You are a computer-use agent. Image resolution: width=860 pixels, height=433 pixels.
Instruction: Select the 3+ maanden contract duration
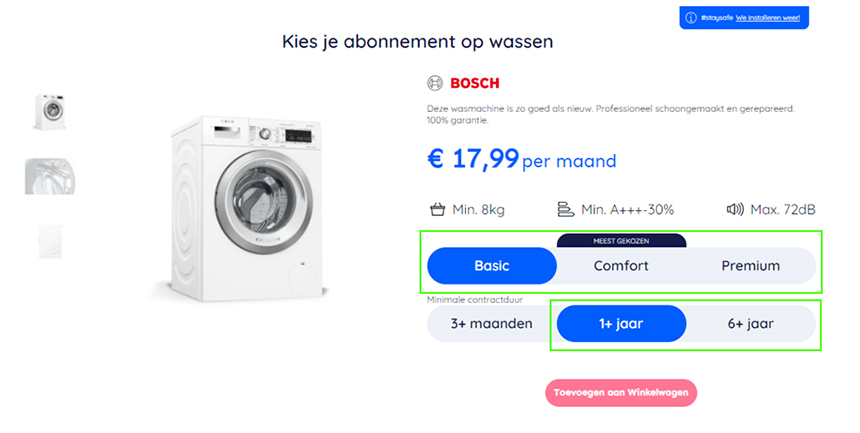(491, 324)
